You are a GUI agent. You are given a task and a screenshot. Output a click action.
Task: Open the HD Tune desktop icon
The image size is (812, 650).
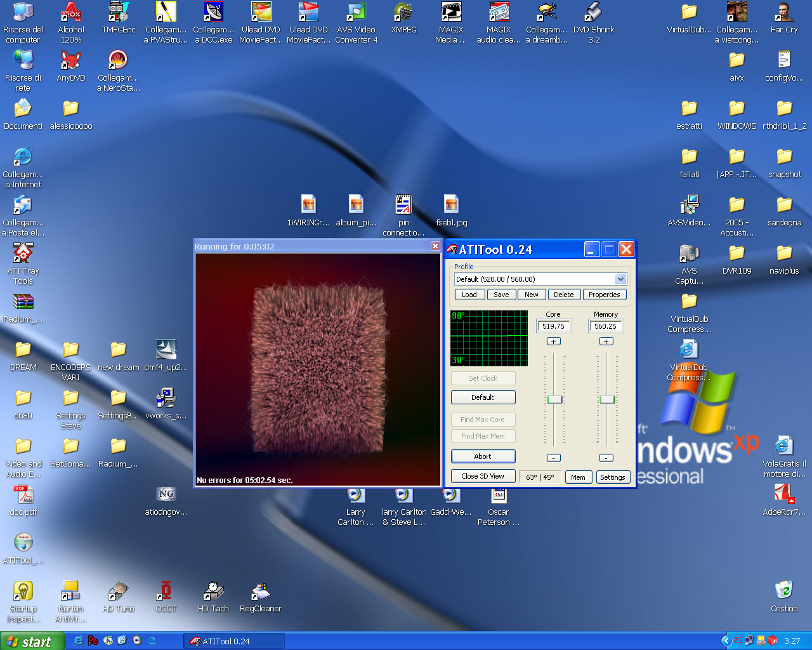coord(118,592)
